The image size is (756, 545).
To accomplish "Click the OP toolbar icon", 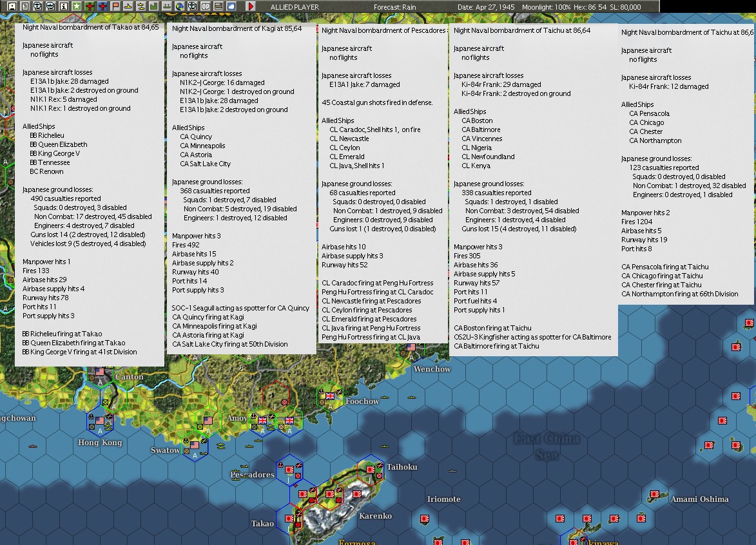I will (x=206, y=6).
